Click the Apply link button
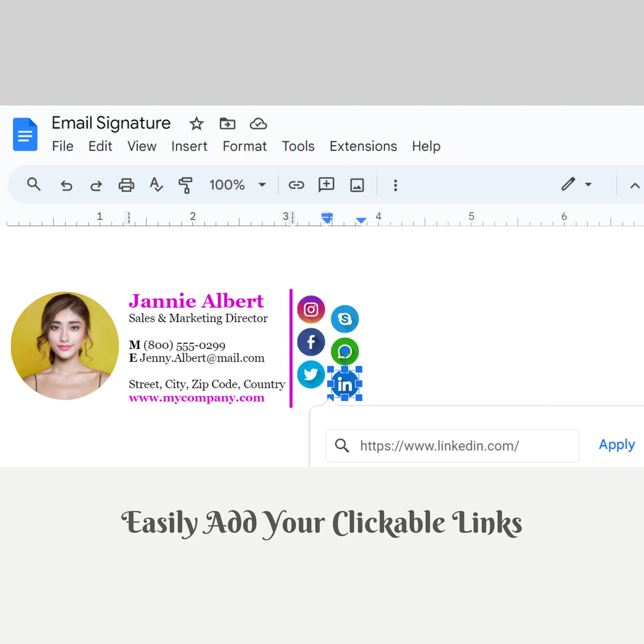This screenshot has width=644, height=644. (616, 445)
